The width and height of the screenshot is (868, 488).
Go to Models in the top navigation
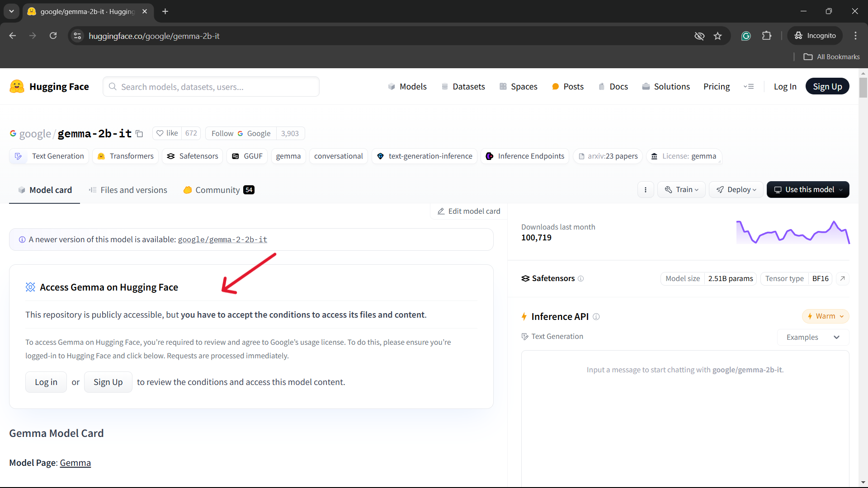click(x=407, y=86)
